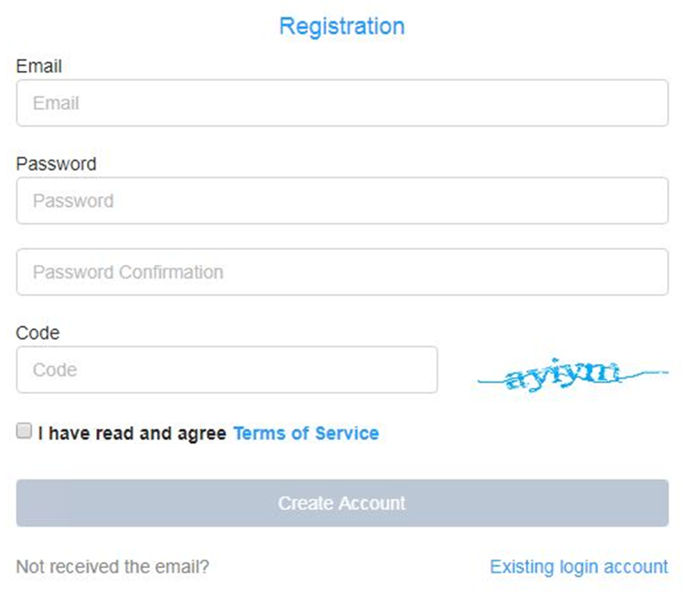Click the Password label above the field
Image resolution: width=700 pixels, height=607 pixels.
tap(57, 164)
